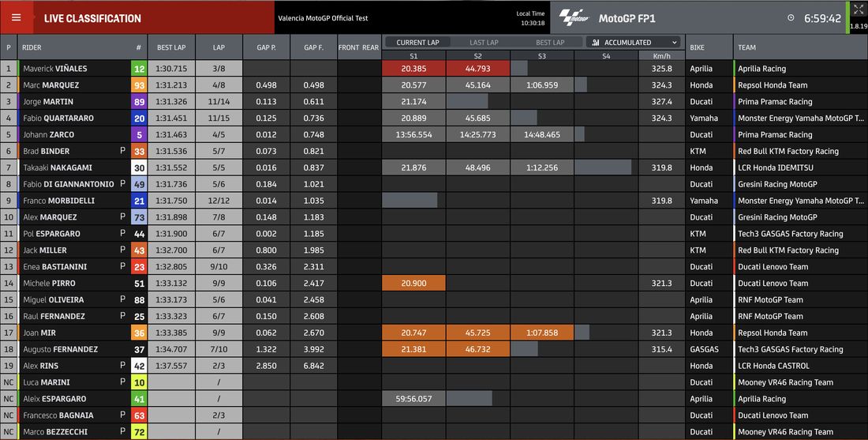Select rider Miguel OLIVEIRA
Screen dimensions: 868x440
tap(53, 300)
